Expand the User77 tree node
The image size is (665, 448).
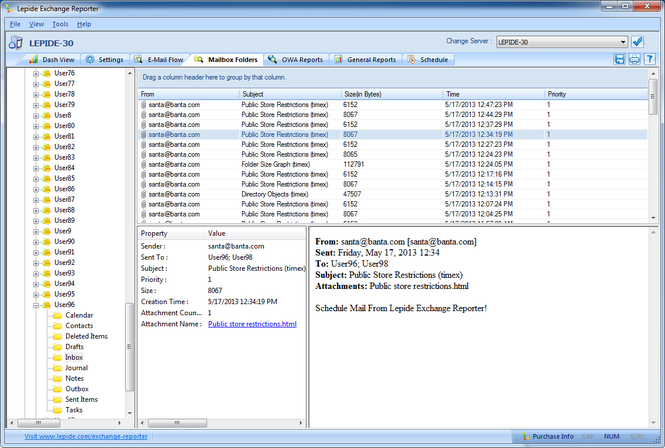point(36,84)
